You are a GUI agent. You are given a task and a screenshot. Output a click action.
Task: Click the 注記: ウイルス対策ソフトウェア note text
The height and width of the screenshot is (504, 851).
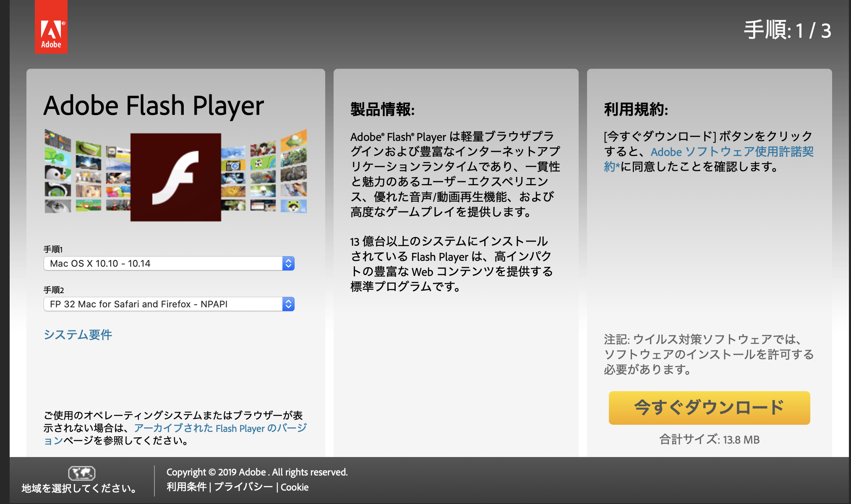tap(709, 354)
